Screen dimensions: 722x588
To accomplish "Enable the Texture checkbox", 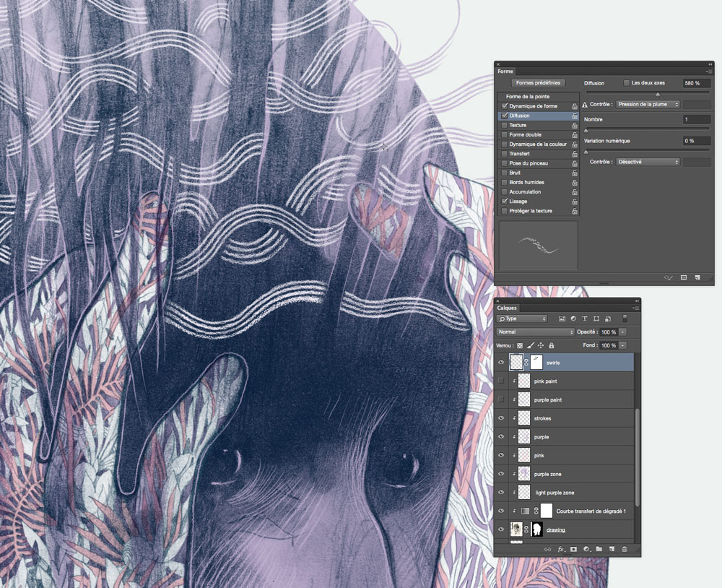I will pos(505,126).
